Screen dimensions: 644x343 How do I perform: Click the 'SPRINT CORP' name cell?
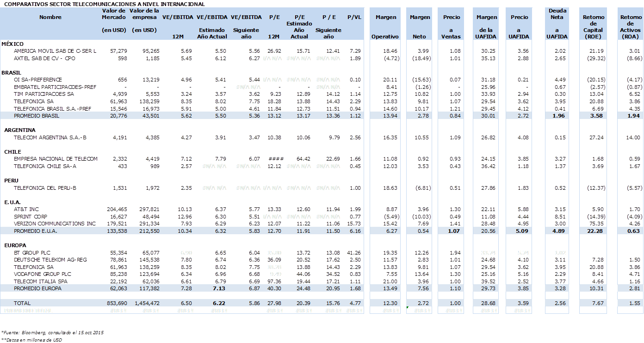tap(31, 217)
